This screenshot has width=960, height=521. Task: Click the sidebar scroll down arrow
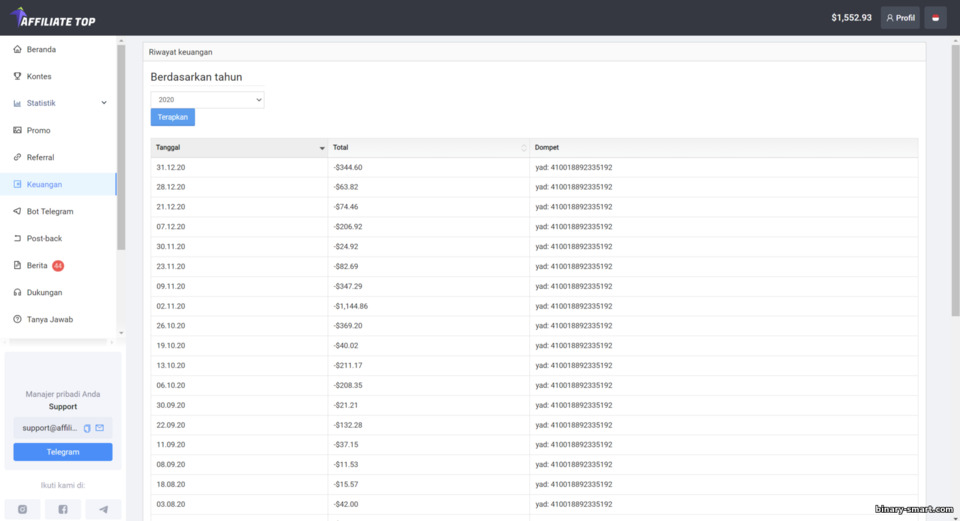point(121,333)
